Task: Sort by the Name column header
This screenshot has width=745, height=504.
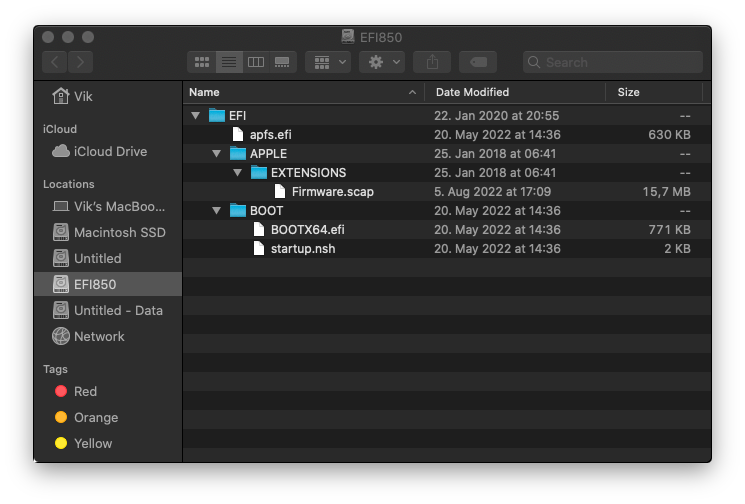Action: point(304,92)
